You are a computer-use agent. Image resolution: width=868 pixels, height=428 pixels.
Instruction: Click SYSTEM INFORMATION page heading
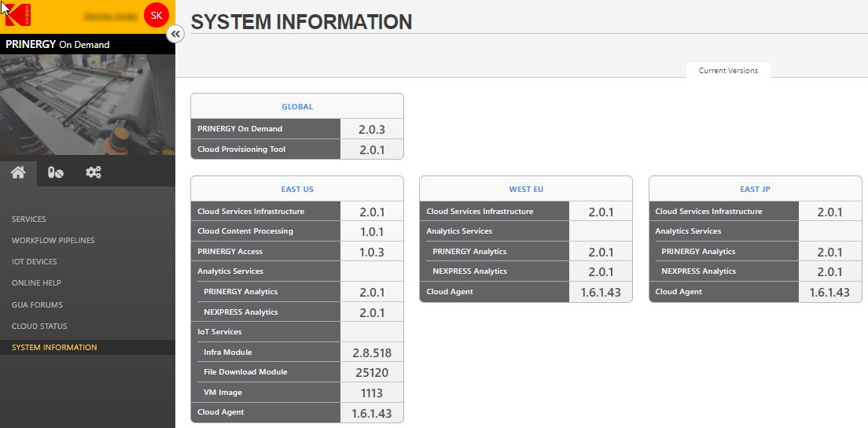(x=301, y=21)
